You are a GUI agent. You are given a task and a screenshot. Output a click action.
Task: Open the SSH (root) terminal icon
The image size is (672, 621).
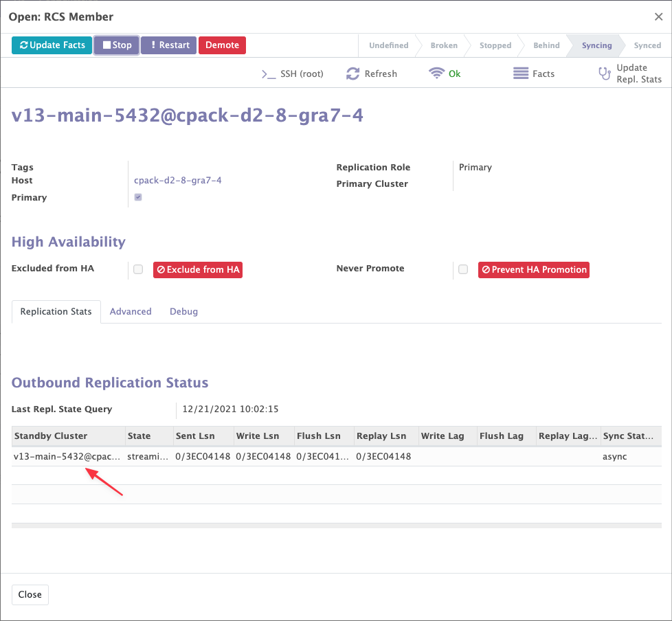269,74
